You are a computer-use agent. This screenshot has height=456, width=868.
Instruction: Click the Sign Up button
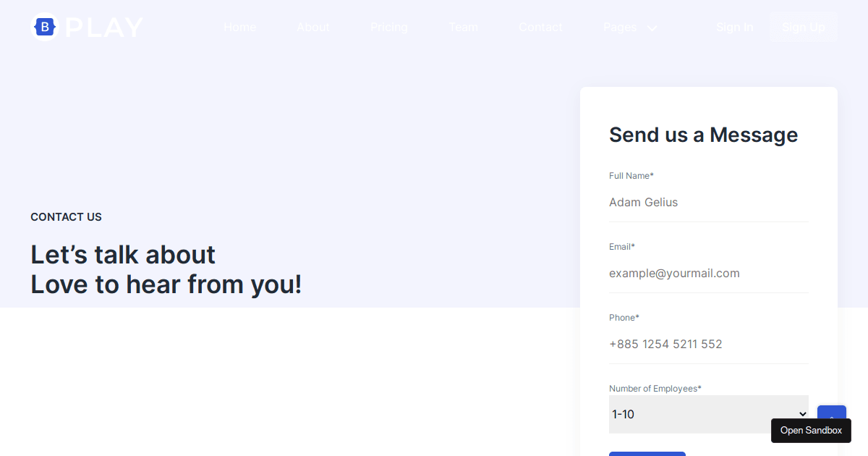[804, 28]
